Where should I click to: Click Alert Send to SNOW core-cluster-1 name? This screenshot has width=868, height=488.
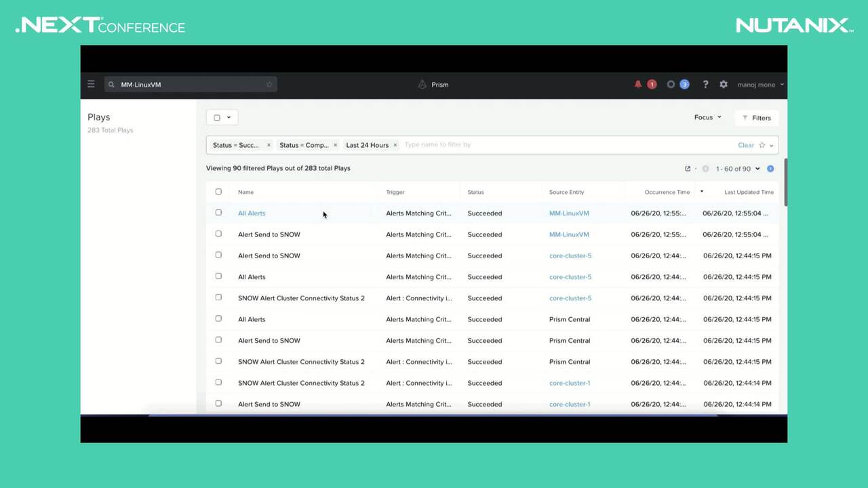[269, 404]
